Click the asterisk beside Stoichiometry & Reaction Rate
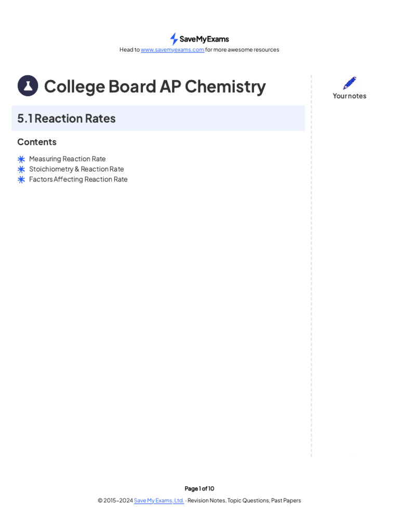This screenshot has height=532, width=399. (21, 169)
